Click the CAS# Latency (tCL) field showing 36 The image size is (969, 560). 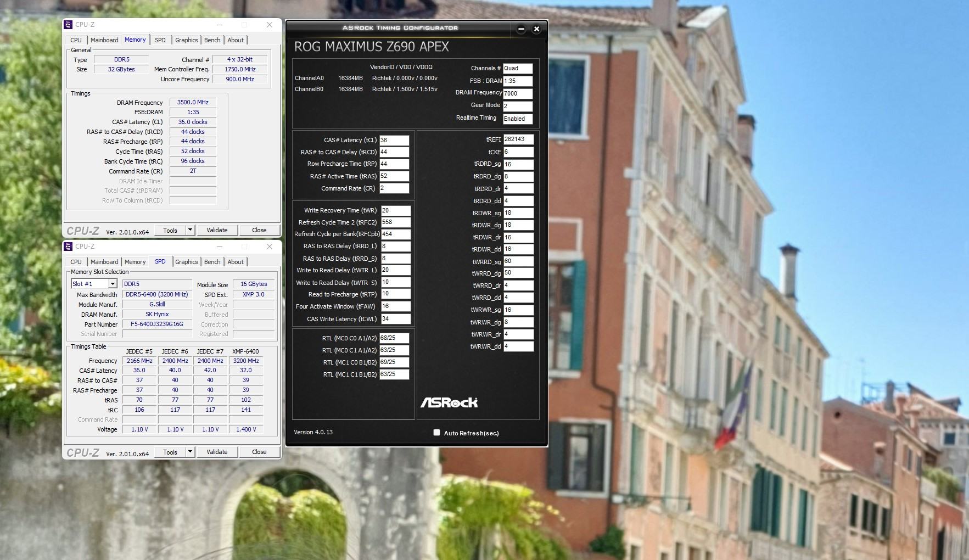point(394,140)
